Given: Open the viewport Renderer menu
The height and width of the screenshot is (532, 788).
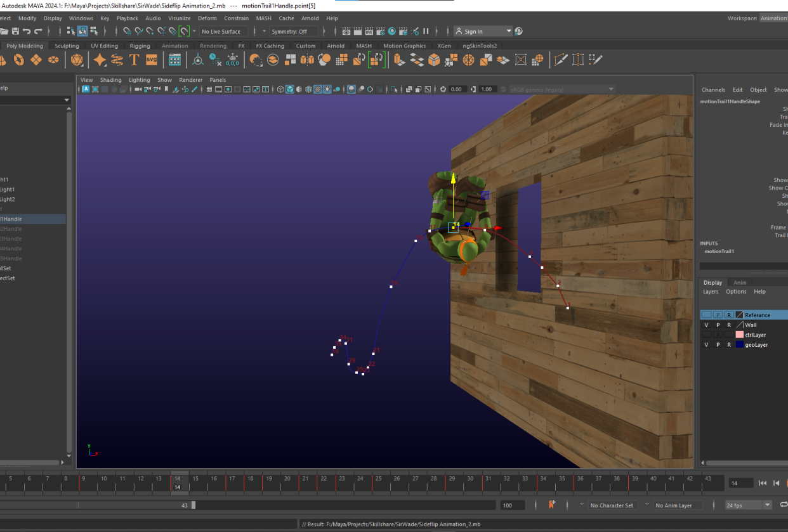Looking at the screenshot, I should tap(190, 80).
